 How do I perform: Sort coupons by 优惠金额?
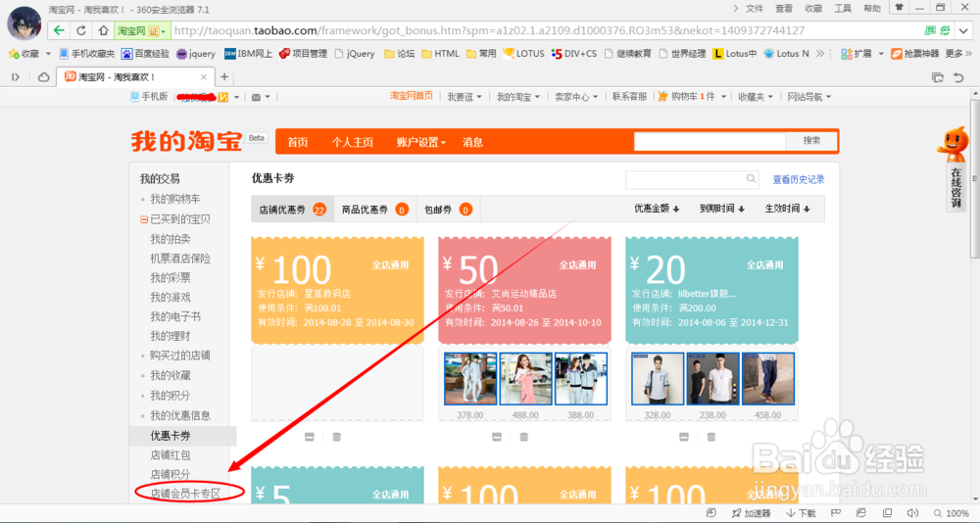coord(657,209)
